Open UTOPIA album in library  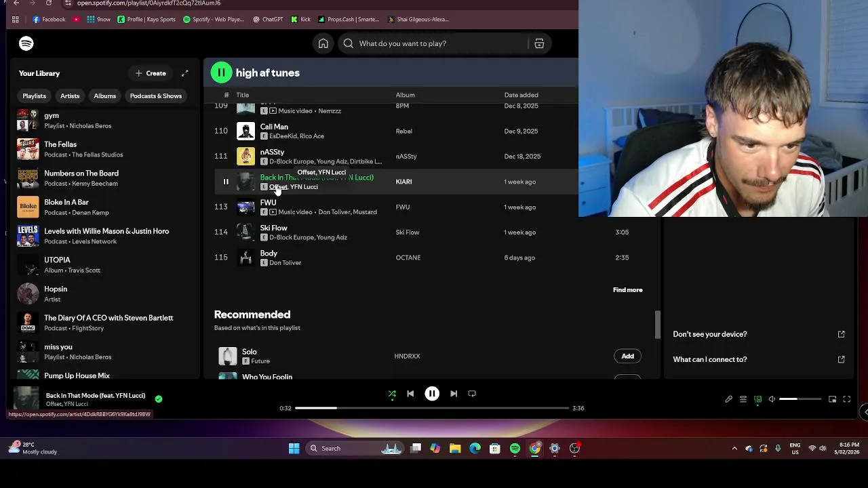click(104, 265)
